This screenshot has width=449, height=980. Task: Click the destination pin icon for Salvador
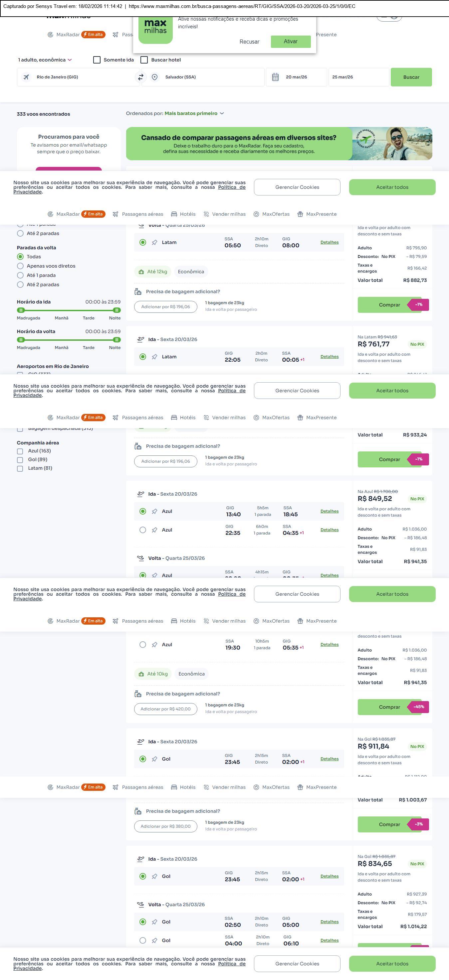[155, 77]
